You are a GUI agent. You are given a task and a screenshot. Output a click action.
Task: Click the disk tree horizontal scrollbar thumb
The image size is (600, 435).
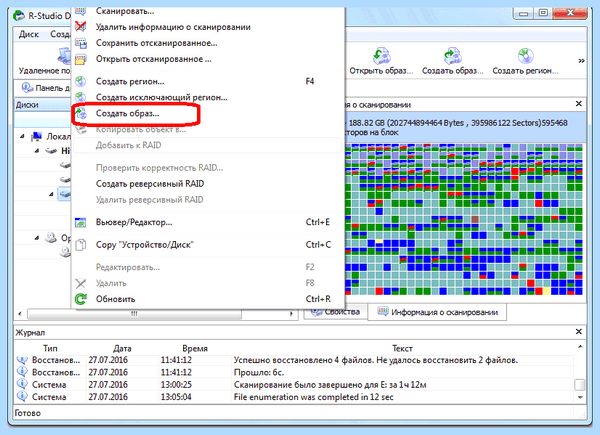[134, 314]
